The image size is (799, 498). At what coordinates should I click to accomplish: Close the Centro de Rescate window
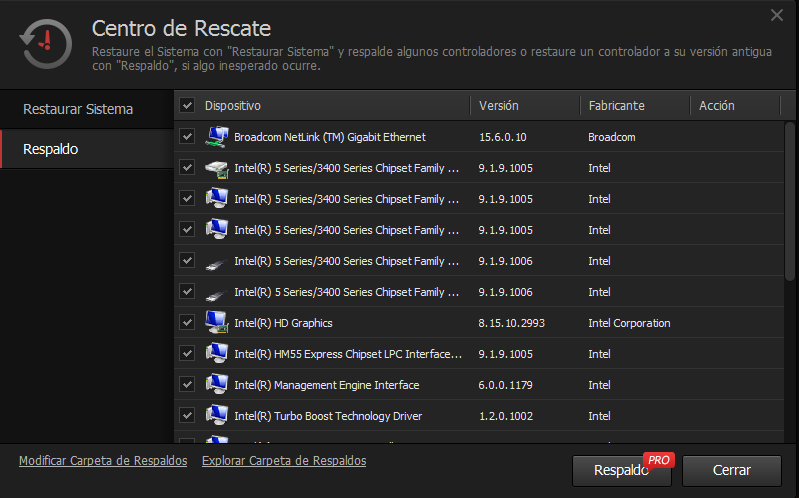pyautogui.click(x=777, y=15)
